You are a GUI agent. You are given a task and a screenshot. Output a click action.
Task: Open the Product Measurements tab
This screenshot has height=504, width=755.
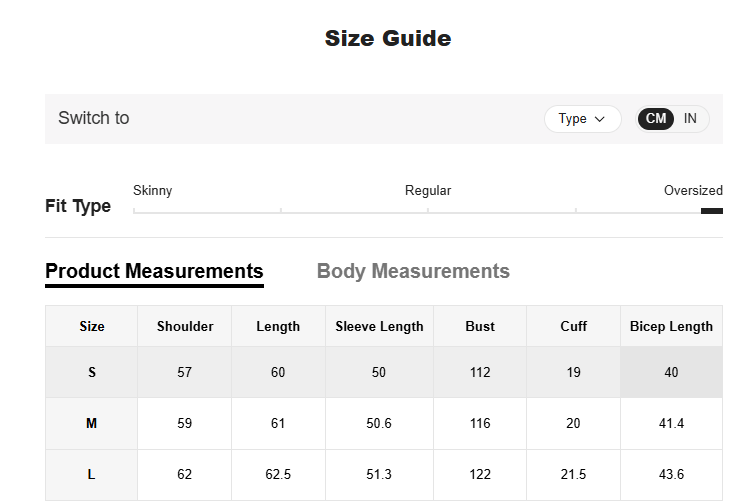point(154,271)
